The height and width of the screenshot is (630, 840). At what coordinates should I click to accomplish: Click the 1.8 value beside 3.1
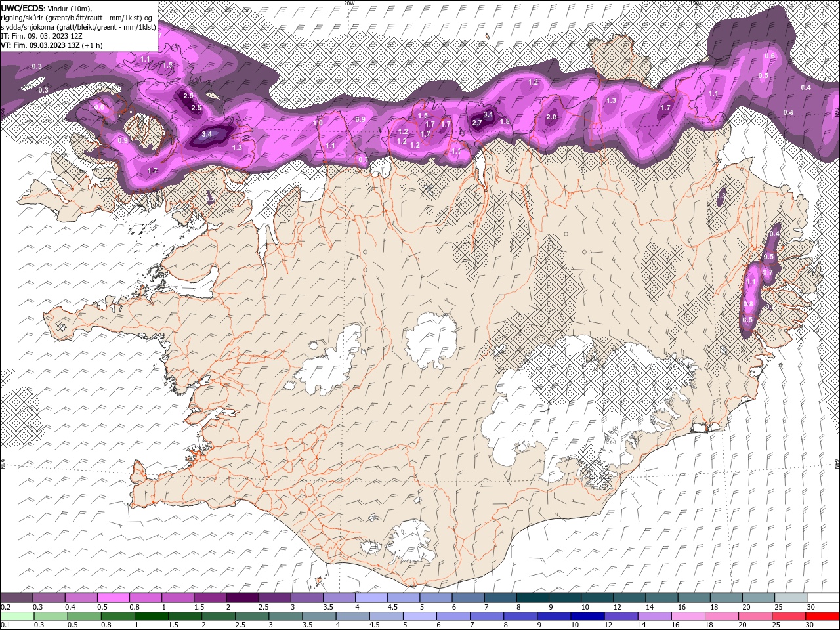pyautogui.click(x=505, y=121)
